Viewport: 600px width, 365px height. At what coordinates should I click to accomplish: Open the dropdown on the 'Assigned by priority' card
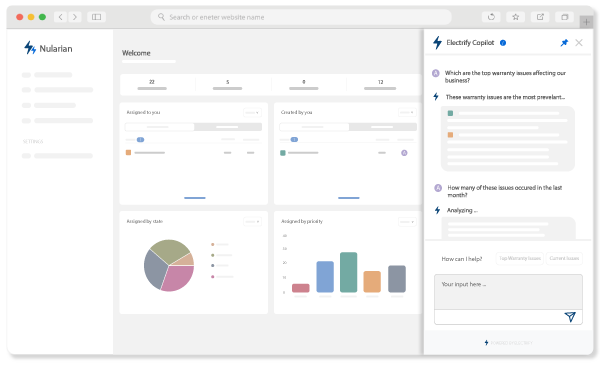407,222
